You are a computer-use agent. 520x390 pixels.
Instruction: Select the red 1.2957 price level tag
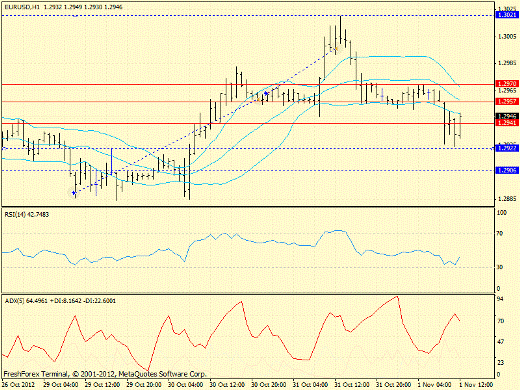point(507,101)
